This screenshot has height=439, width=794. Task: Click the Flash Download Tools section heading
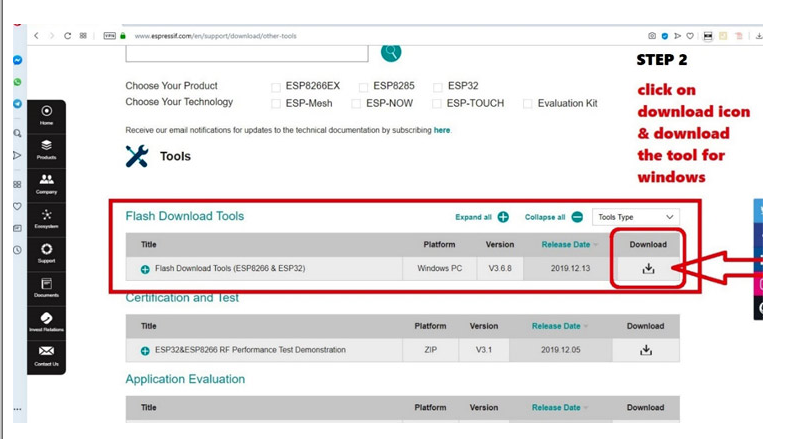click(x=184, y=216)
